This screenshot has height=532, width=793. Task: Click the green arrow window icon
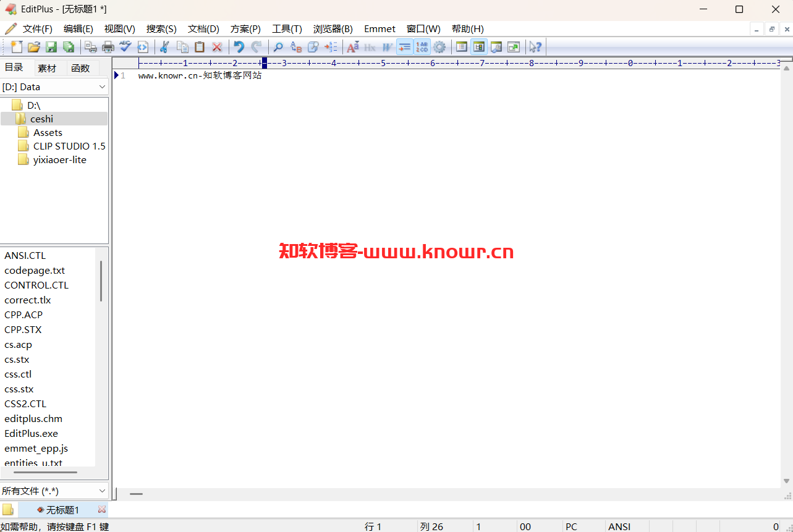pyautogui.click(x=514, y=47)
